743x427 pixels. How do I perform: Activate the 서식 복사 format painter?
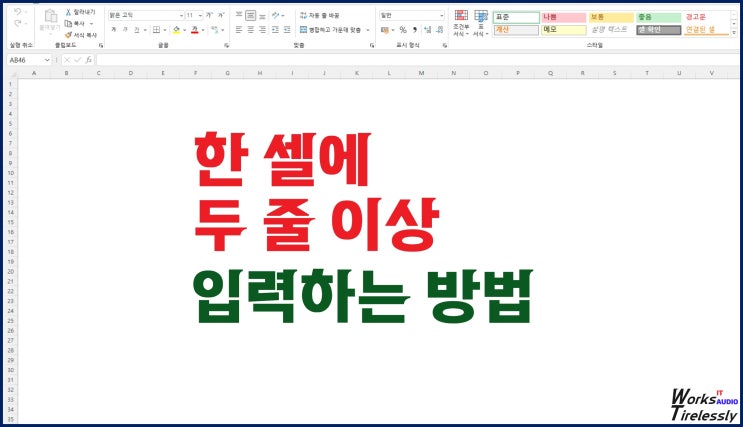tap(81, 35)
